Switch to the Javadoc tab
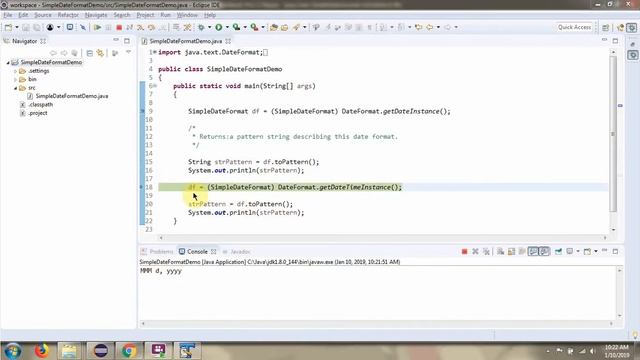Viewport: 640px width, 360px height. (237, 251)
